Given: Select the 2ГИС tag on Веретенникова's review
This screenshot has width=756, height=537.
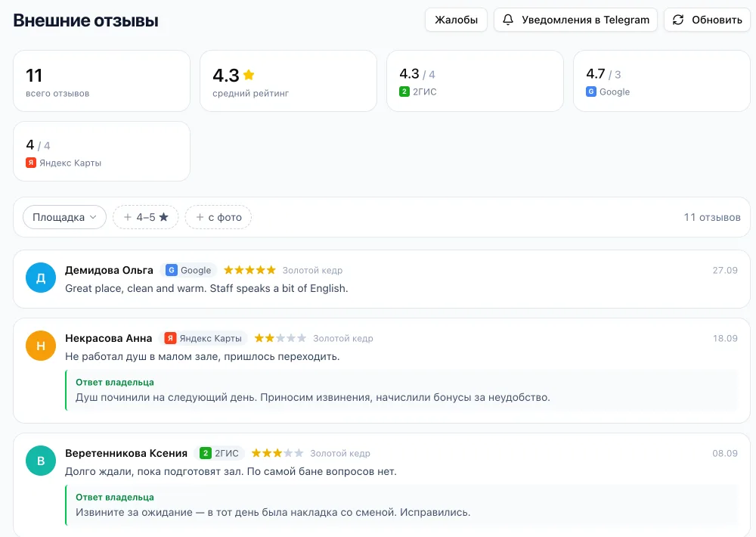Looking at the screenshot, I should (219, 453).
